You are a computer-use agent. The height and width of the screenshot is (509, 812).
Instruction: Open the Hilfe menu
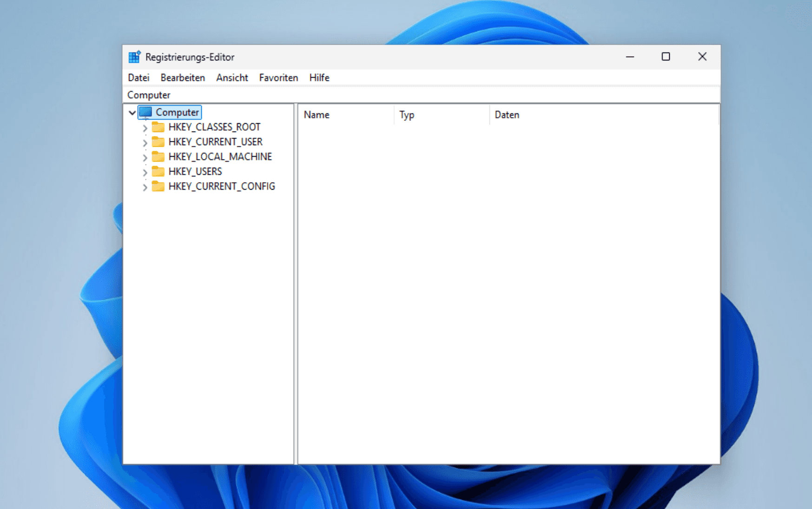click(x=319, y=78)
